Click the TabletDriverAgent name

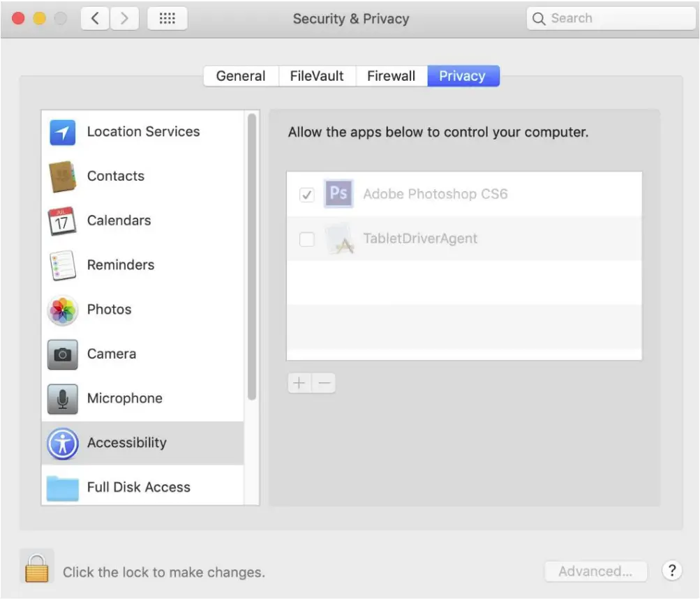click(420, 239)
